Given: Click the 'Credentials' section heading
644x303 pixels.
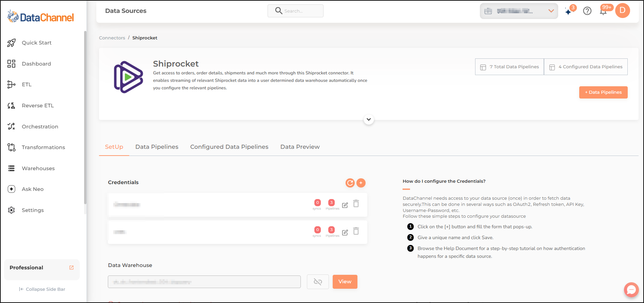Looking at the screenshot, I should [123, 182].
